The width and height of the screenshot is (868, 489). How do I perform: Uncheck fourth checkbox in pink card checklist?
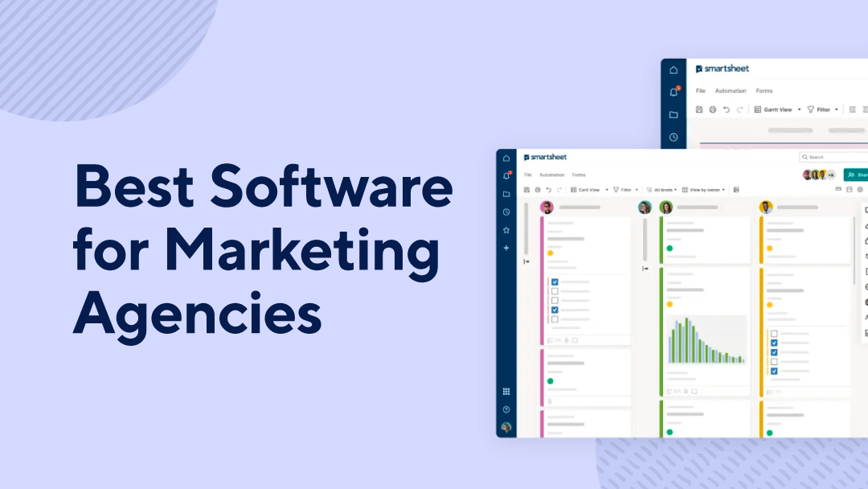(x=555, y=310)
